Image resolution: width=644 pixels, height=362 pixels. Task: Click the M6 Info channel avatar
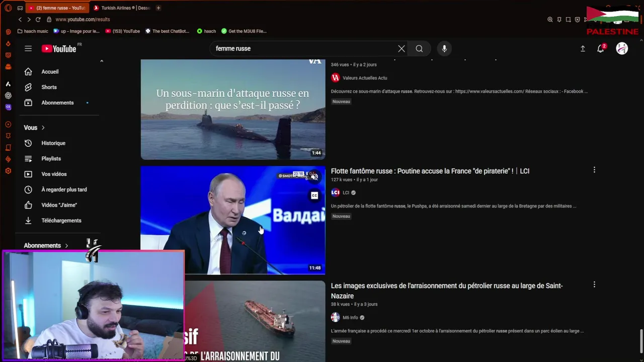pos(336,317)
